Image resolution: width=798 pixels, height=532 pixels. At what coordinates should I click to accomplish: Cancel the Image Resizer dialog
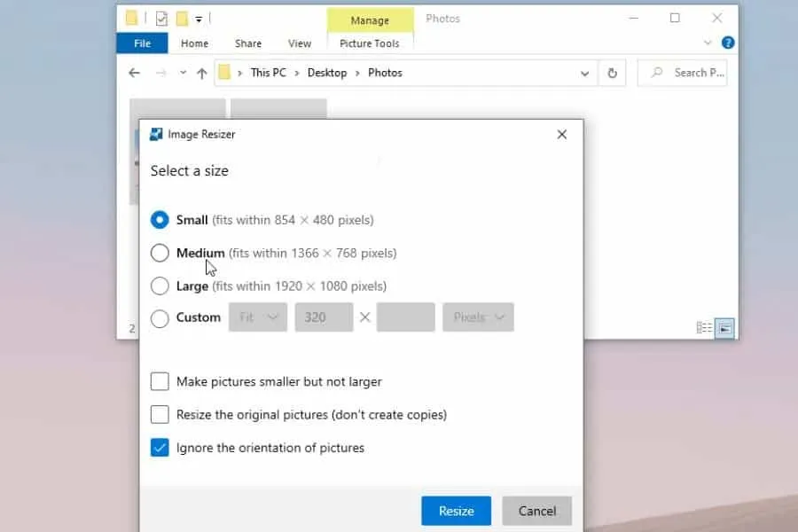pos(536,511)
